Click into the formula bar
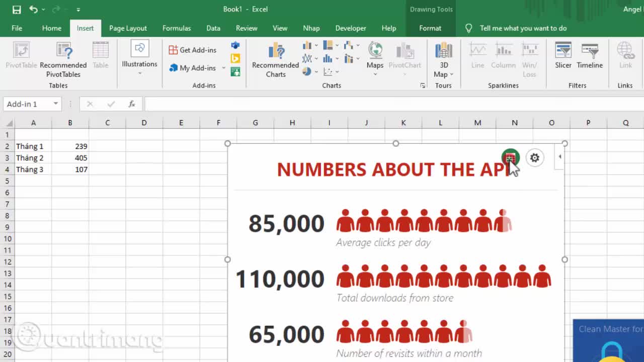Screen dimensions: 644x362 (x=393, y=104)
